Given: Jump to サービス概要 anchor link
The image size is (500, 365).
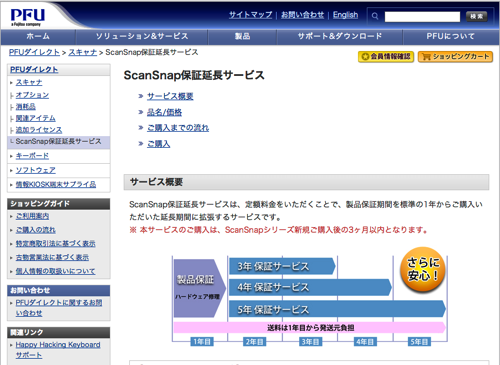Looking at the screenshot, I should tap(170, 96).
